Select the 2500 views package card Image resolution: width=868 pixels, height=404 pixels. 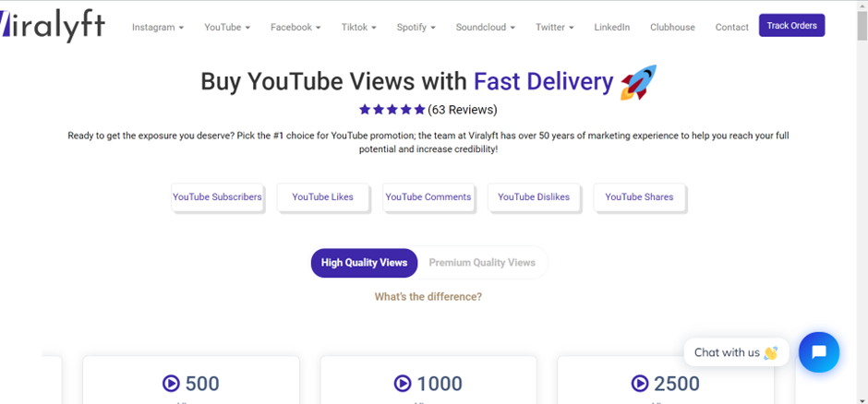tap(666, 380)
